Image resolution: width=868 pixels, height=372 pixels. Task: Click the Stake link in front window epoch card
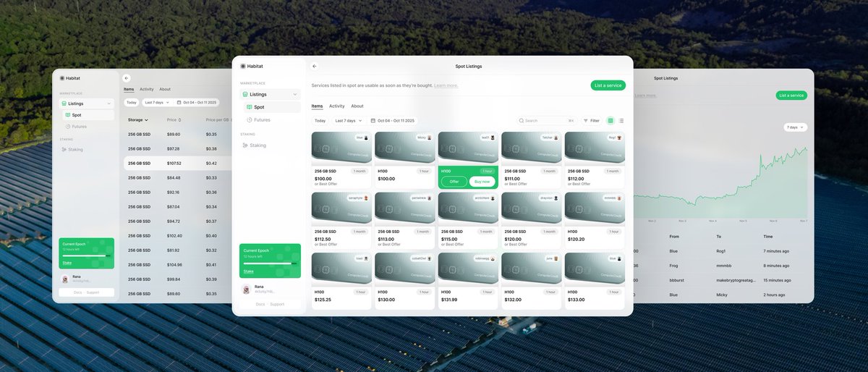[x=249, y=271]
